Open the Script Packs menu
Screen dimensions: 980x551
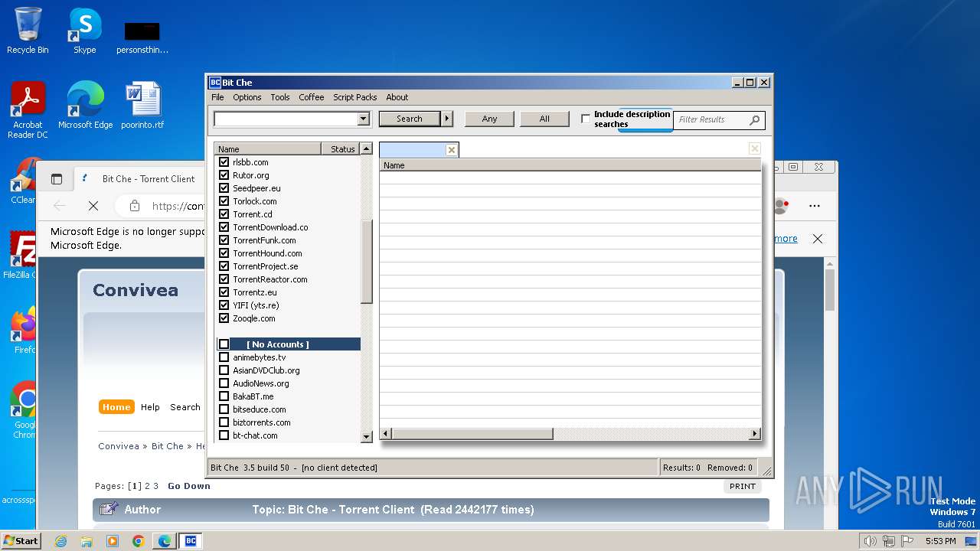(x=355, y=97)
